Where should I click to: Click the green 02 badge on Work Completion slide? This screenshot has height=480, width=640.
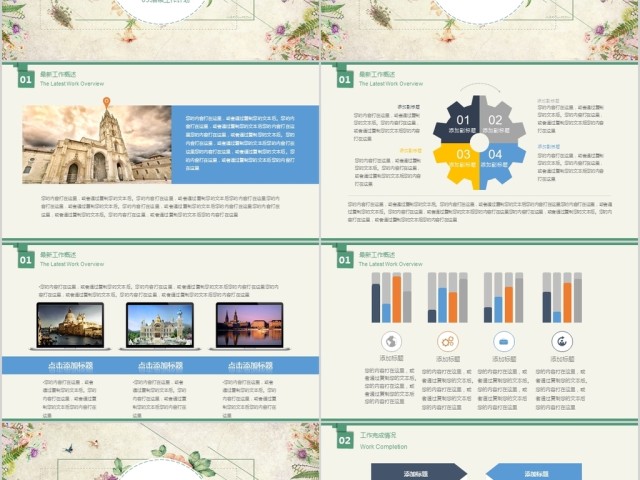[x=345, y=440]
